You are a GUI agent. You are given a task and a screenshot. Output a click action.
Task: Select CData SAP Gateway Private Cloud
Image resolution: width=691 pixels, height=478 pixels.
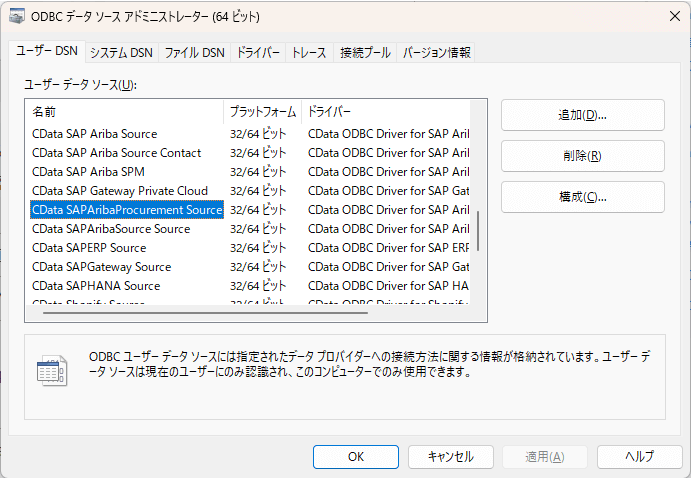[x=120, y=191]
